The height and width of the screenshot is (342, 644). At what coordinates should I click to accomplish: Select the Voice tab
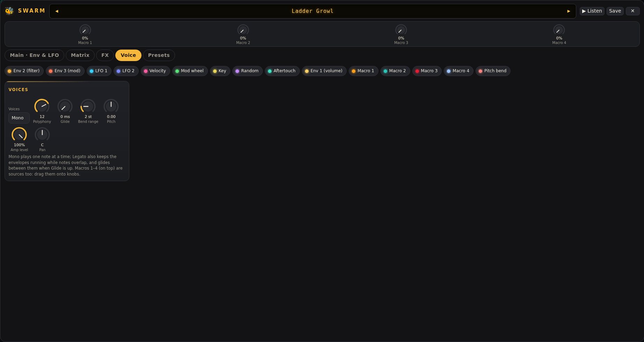click(x=128, y=55)
